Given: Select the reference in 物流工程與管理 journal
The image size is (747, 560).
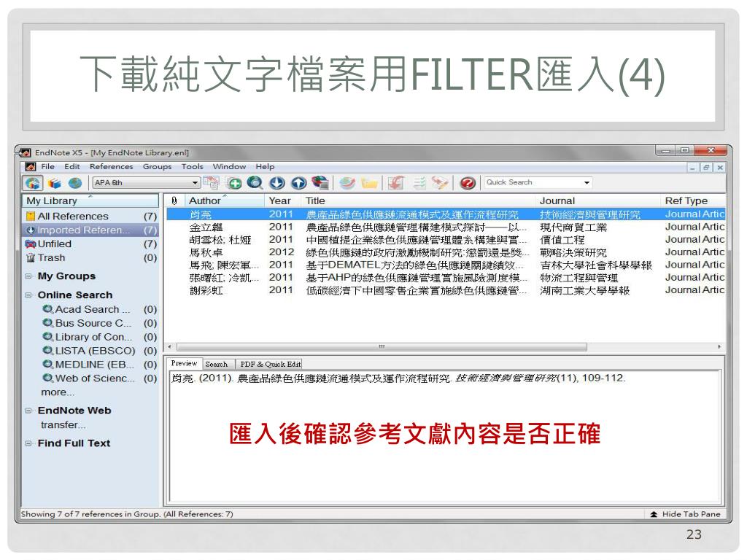Looking at the screenshot, I should (446, 278).
